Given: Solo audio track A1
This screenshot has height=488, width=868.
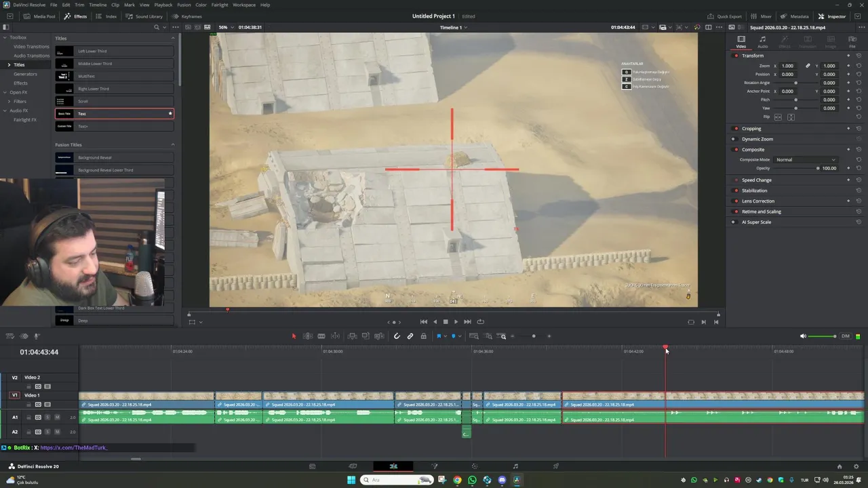Looking at the screenshot, I should click(x=47, y=417).
